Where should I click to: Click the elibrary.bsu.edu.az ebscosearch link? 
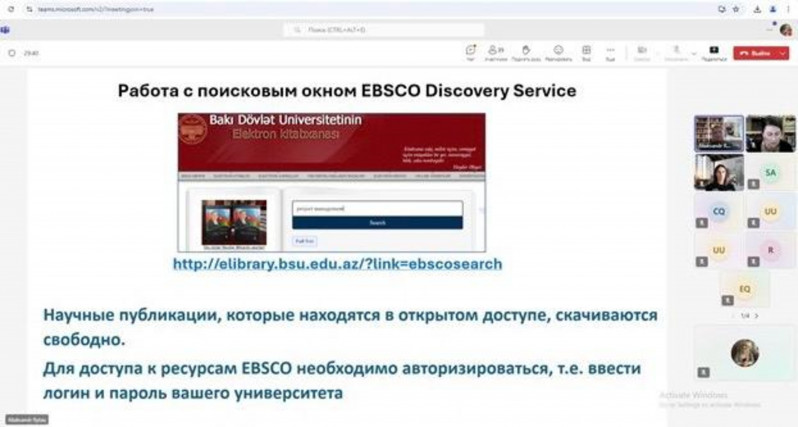pyautogui.click(x=337, y=264)
